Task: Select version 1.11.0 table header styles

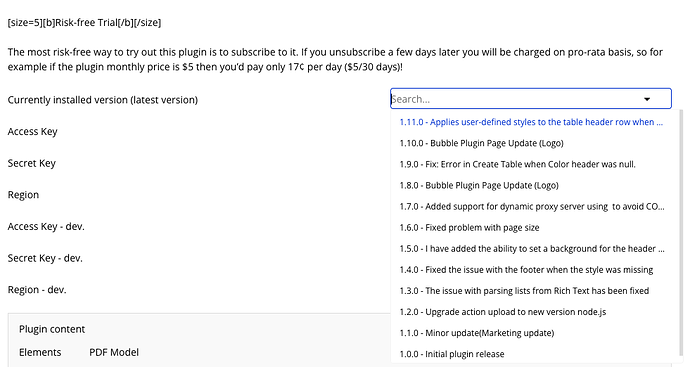Action: (x=531, y=122)
